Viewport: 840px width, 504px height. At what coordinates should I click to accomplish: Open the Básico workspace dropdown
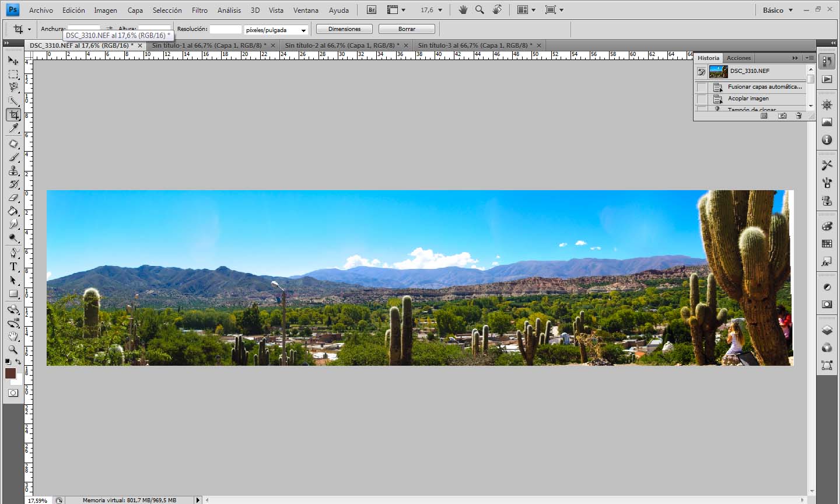[778, 10]
